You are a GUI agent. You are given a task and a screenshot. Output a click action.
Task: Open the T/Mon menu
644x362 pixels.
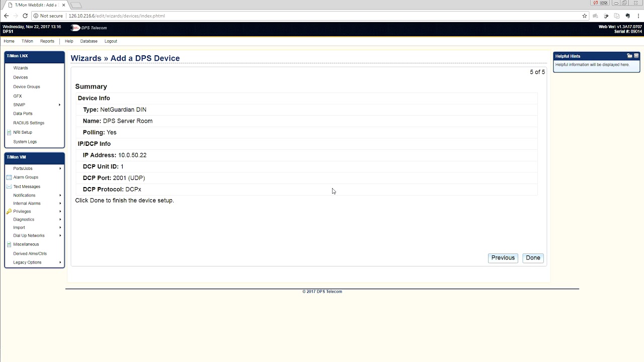click(x=27, y=41)
